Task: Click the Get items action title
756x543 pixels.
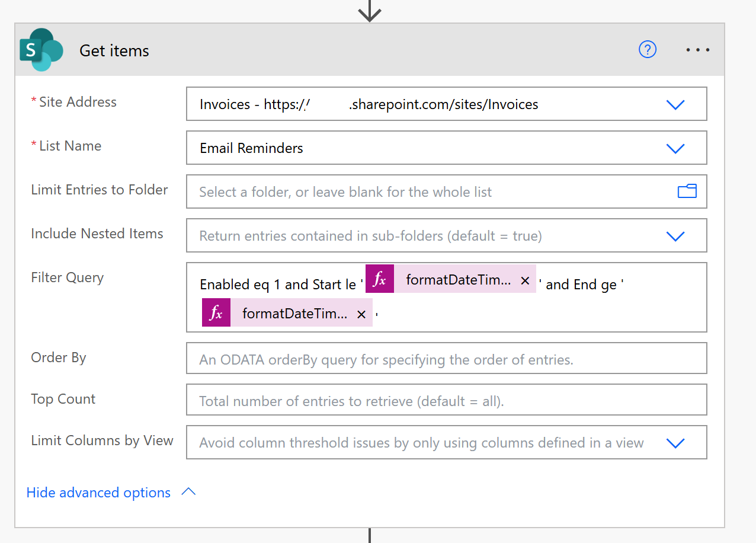Action: click(114, 51)
